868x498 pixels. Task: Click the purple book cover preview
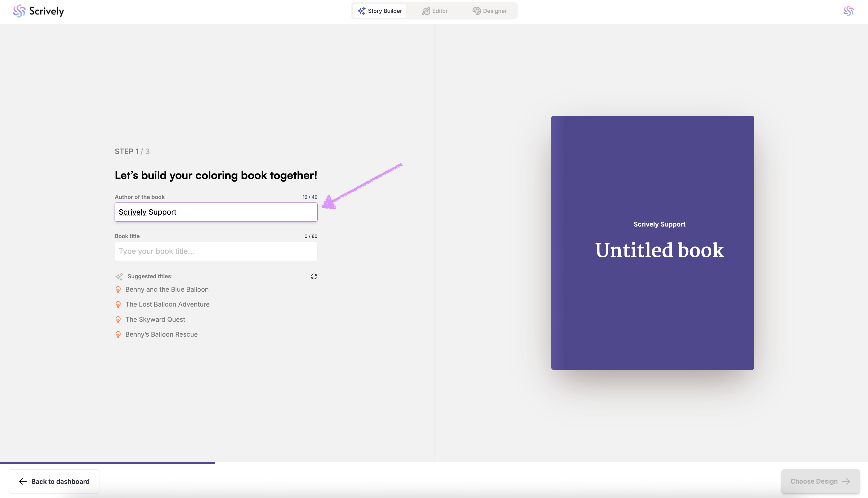652,242
